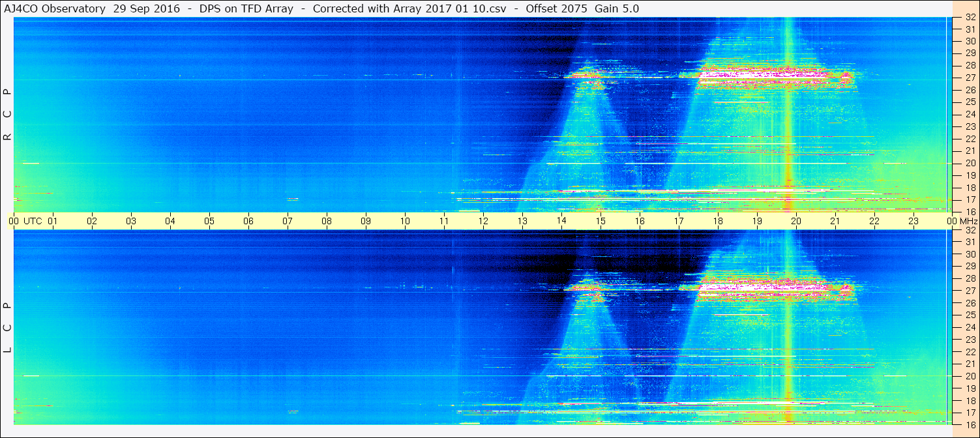
Task: Click the 11 hour tick label
Action: coord(444,221)
